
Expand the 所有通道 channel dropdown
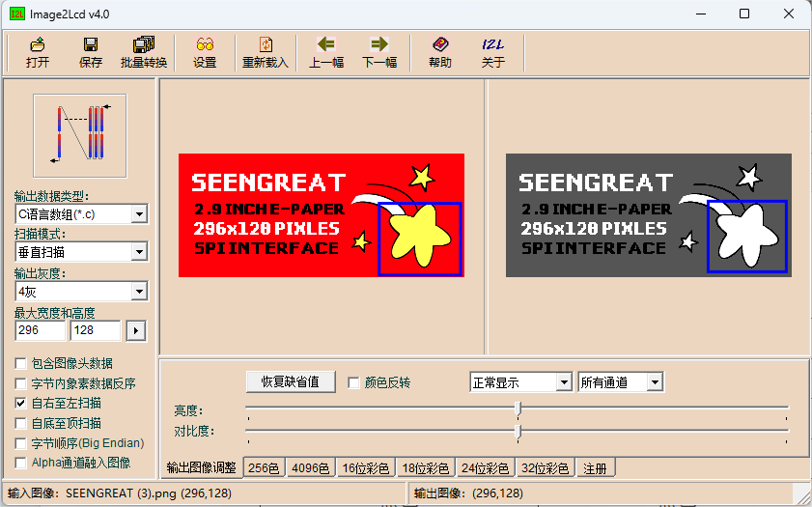coord(655,382)
